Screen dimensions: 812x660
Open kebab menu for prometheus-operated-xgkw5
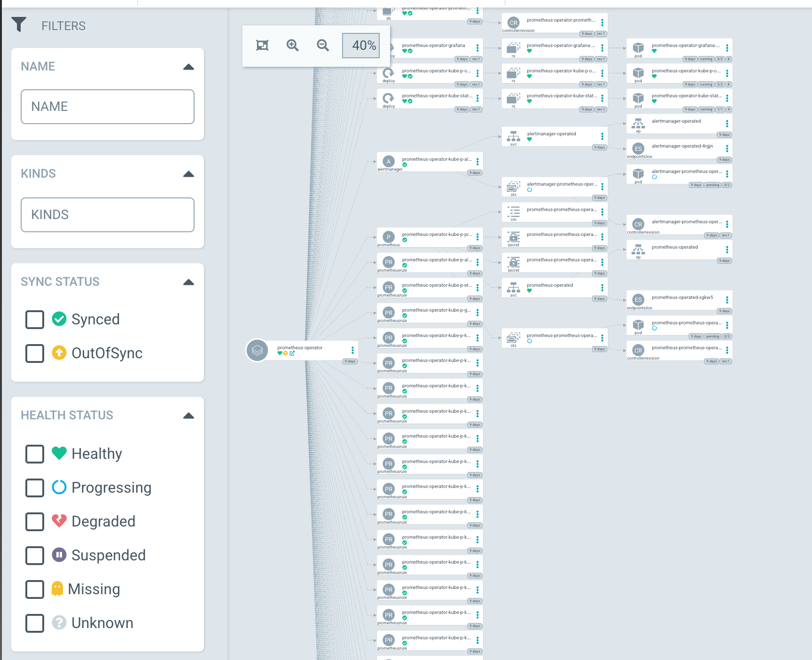727,300
